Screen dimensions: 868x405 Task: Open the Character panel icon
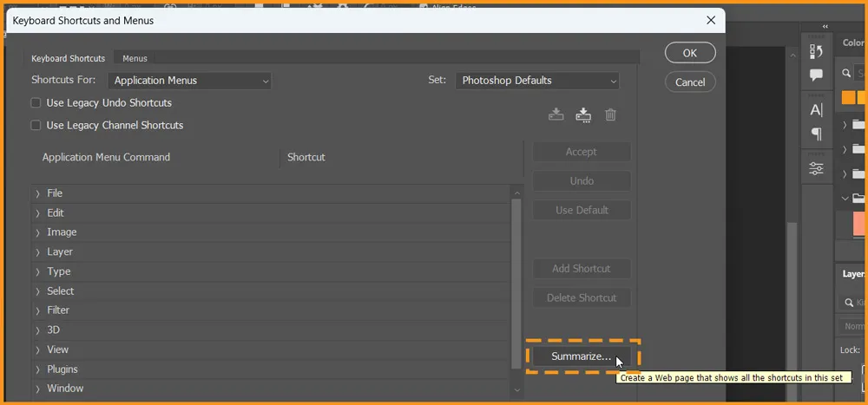point(816,110)
